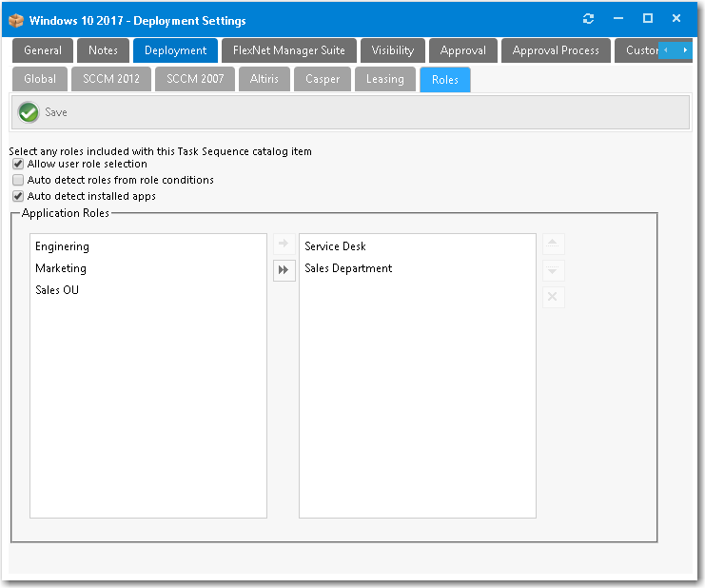Click the move role up arrow

(x=553, y=245)
